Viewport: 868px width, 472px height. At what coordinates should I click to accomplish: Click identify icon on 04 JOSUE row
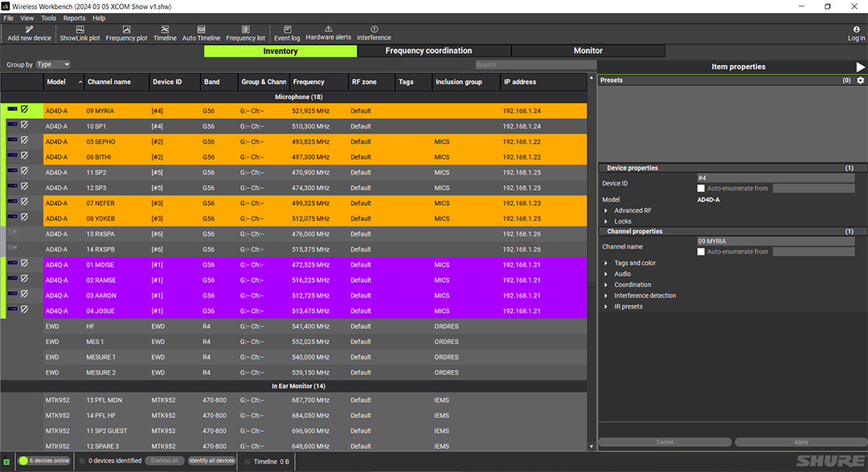coord(24,310)
